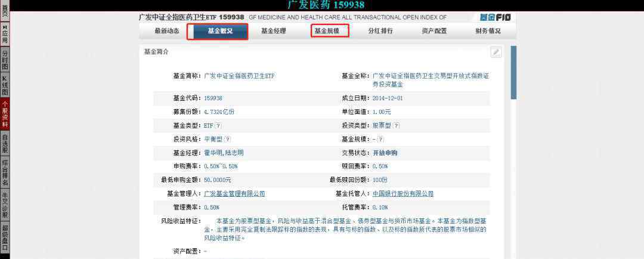
Task: Click the 0.10% custody fee value
Action: [x=380, y=207]
